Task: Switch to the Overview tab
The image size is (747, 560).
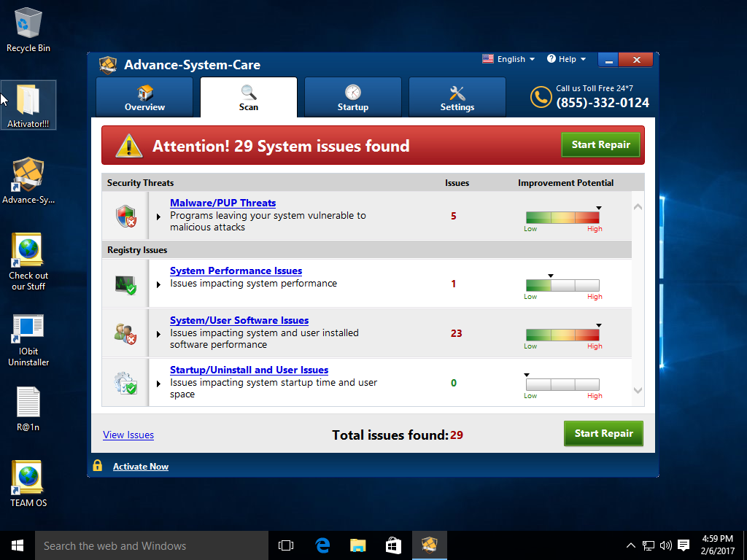Action: pyautogui.click(x=144, y=98)
